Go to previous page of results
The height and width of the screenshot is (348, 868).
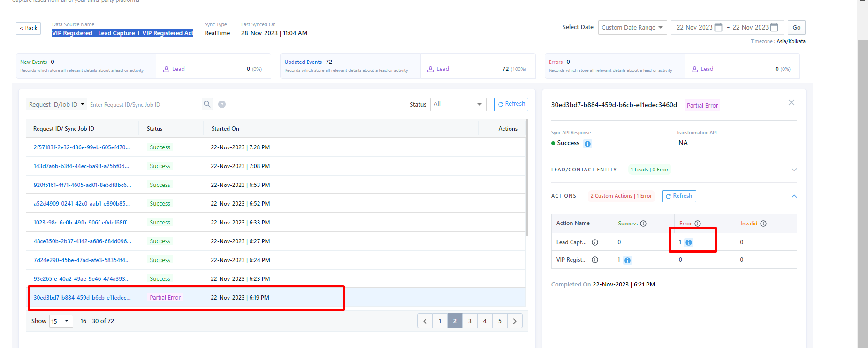425,321
